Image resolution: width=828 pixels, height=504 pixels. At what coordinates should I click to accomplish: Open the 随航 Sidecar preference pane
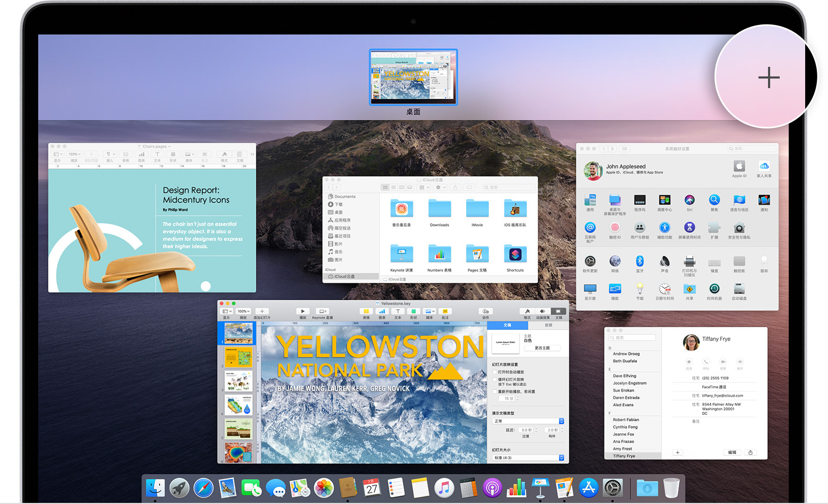click(615, 289)
